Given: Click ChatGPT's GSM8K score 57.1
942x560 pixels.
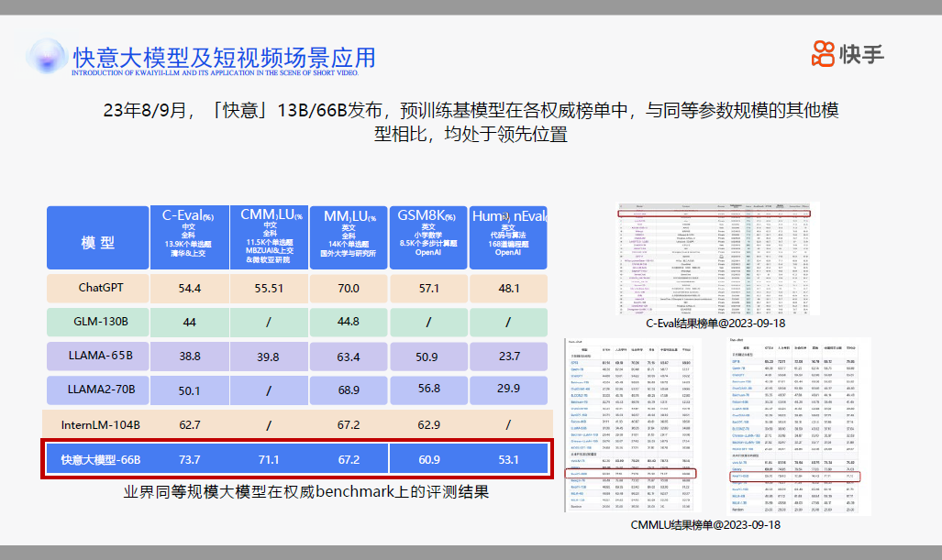Looking at the screenshot, I should pos(429,288).
